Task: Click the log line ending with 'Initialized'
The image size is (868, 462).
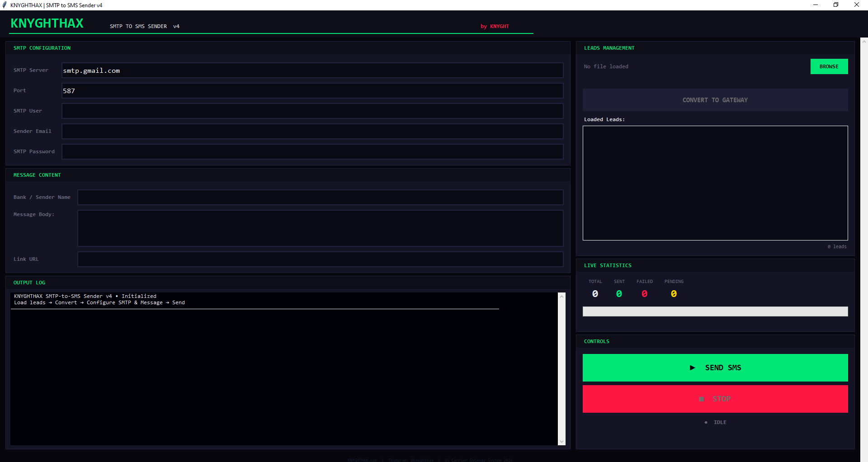Action: click(85, 296)
